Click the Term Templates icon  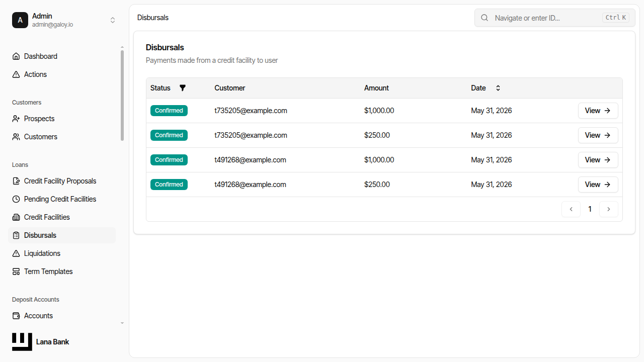[16, 271]
